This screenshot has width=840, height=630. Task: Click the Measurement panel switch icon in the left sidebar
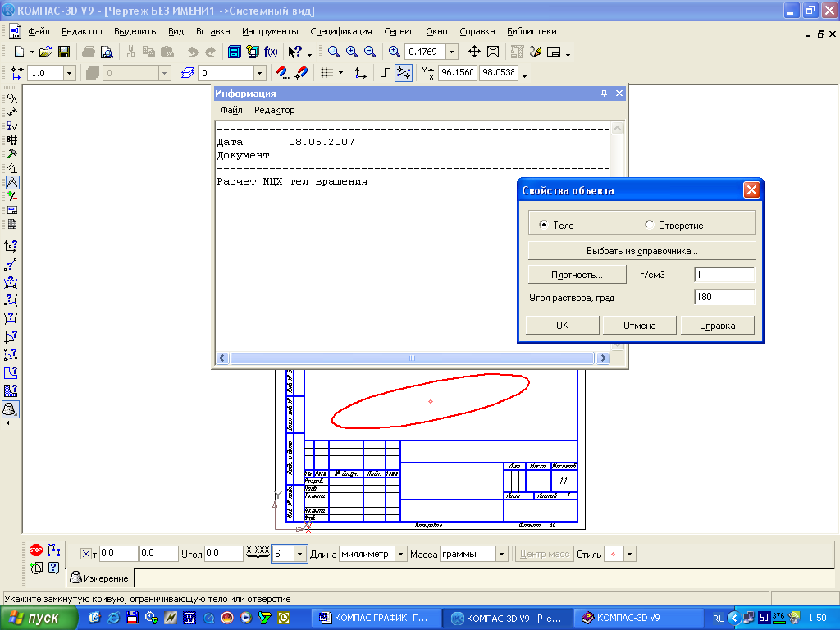(x=11, y=183)
